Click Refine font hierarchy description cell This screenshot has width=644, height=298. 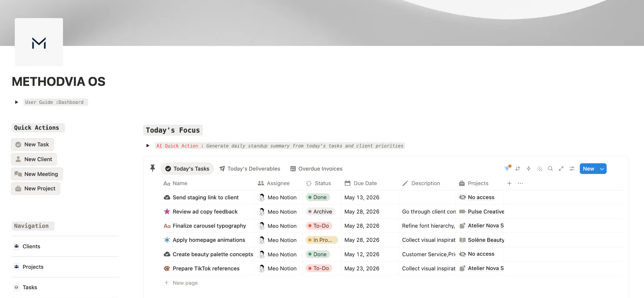pyautogui.click(x=427, y=226)
